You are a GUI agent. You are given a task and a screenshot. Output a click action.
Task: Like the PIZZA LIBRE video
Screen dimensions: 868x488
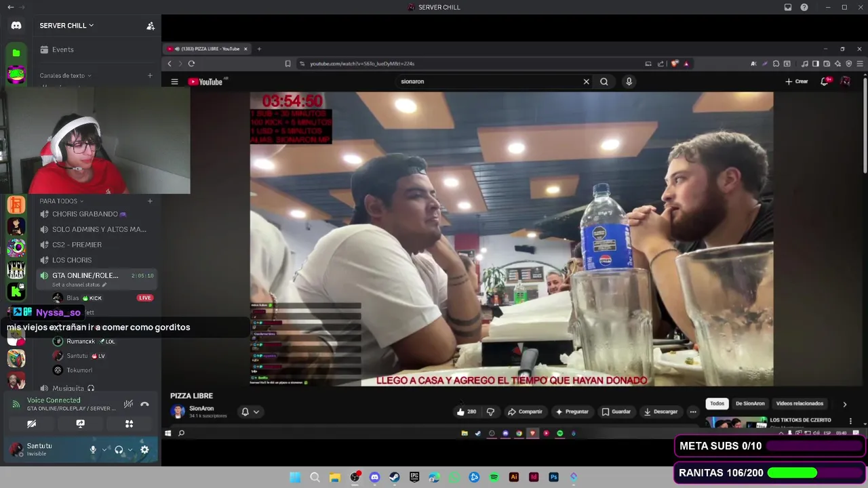(466, 411)
